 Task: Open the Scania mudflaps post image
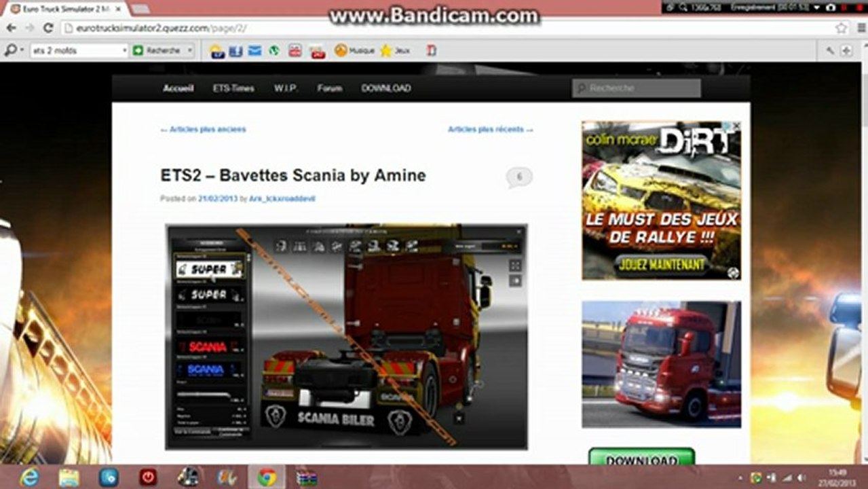coord(346,336)
